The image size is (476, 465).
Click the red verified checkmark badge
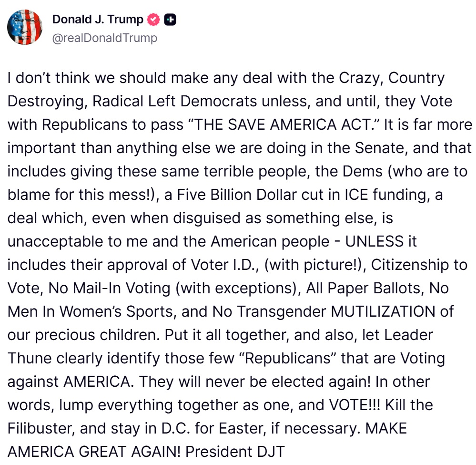click(153, 20)
